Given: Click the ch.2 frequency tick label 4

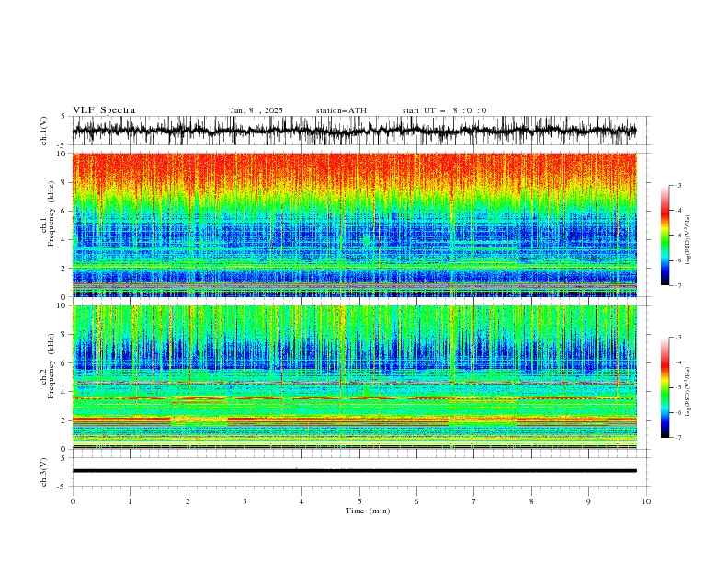Looking at the screenshot, I should point(65,392).
